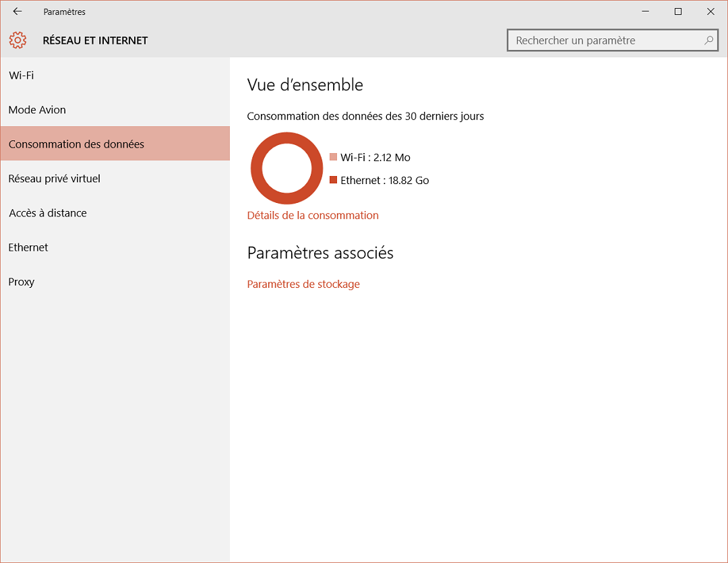Image resolution: width=728 pixels, height=563 pixels.
Task: Click Consommation des données des 30 derniers jours
Action: [x=365, y=116]
